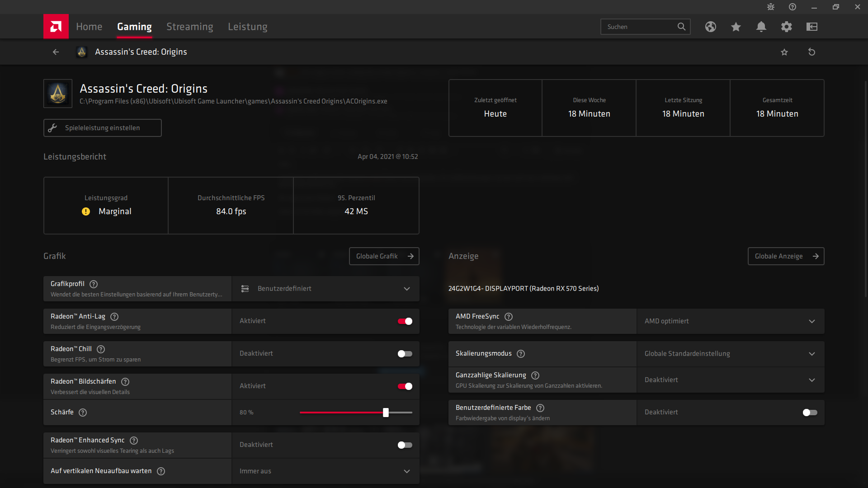Open favorites star icon in top bar
The image size is (868, 488).
click(x=736, y=27)
